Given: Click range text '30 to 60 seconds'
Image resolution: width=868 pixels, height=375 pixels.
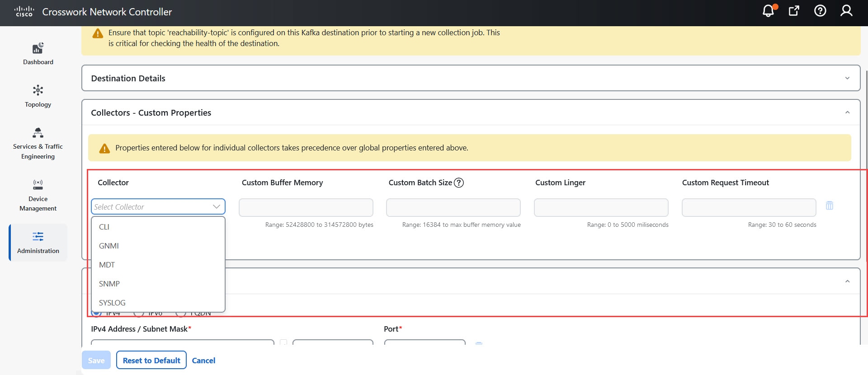Looking at the screenshot, I should pyautogui.click(x=793, y=225).
